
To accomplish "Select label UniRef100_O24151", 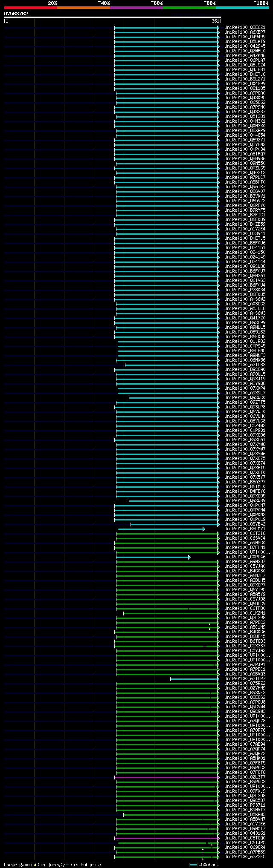I will coord(245,247).
